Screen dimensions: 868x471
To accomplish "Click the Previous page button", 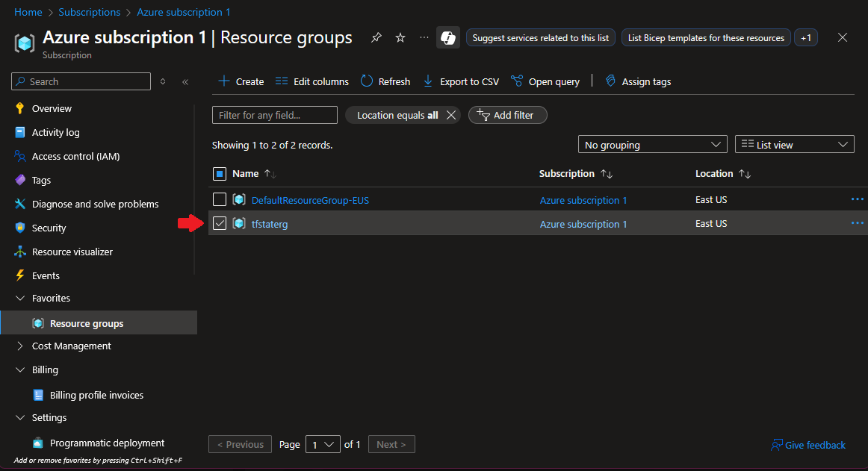I will pos(241,444).
